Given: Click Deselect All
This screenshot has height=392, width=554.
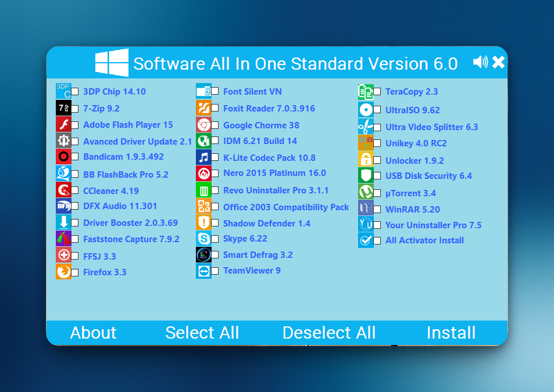Looking at the screenshot, I should pos(329,332).
